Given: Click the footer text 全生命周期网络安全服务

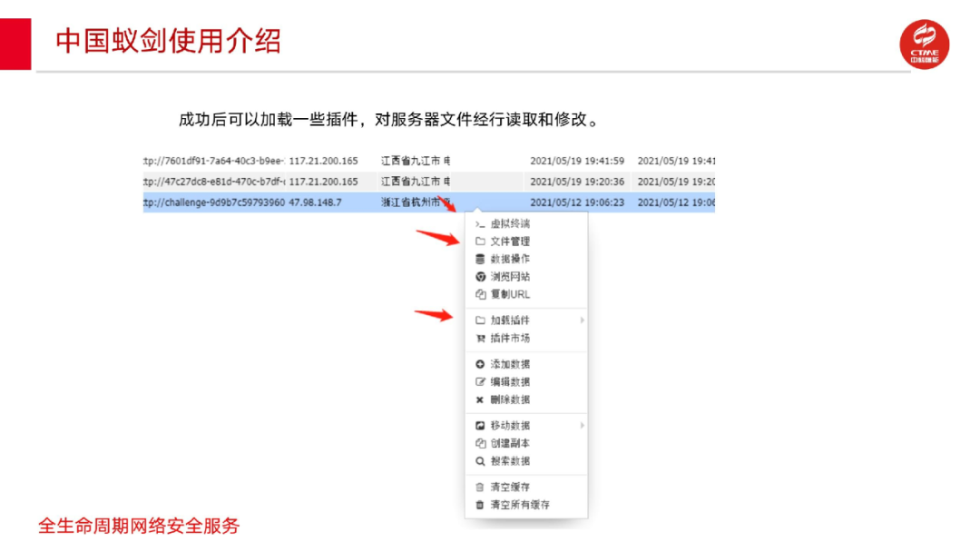Looking at the screenshot, I should (139, 526).
